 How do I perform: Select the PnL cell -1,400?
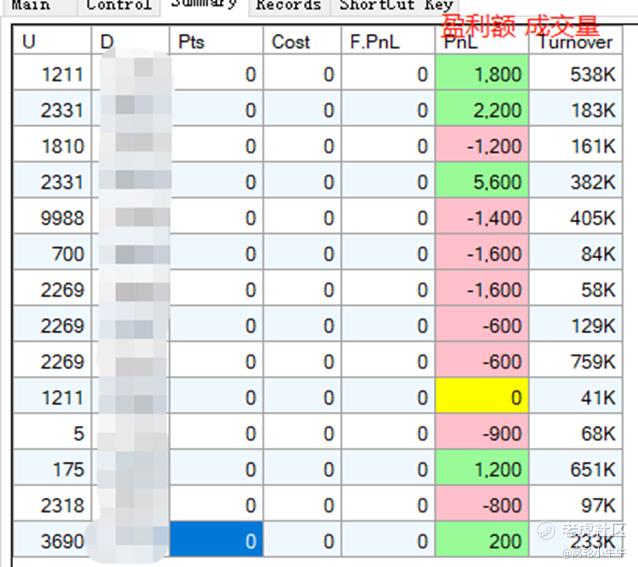[482, 216]
